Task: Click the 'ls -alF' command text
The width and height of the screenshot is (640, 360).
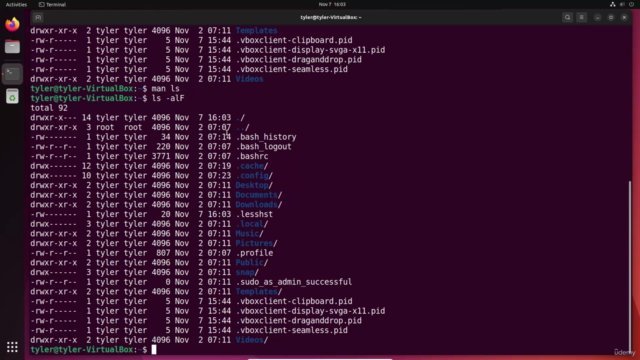Action: coord(168,98)
